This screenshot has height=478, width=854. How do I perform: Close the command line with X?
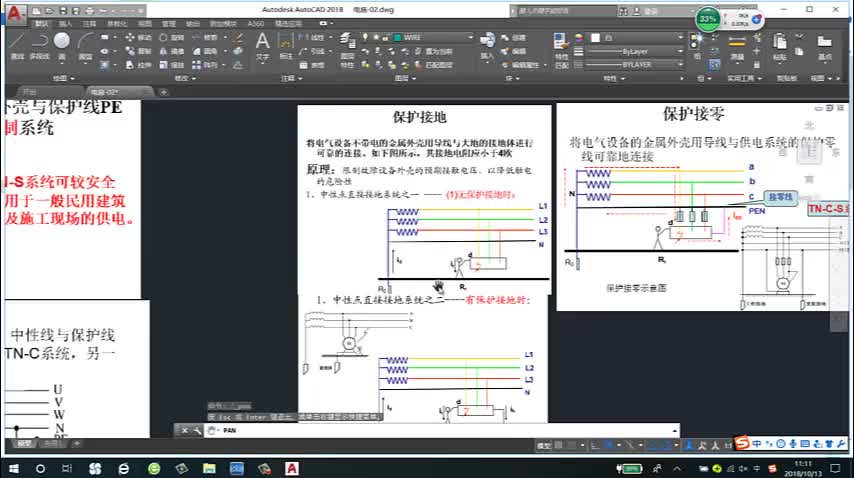[185, 430]
